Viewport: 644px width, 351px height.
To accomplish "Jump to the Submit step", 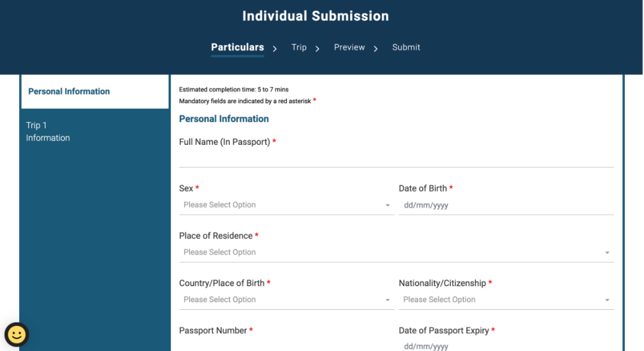I will [406, 47].
